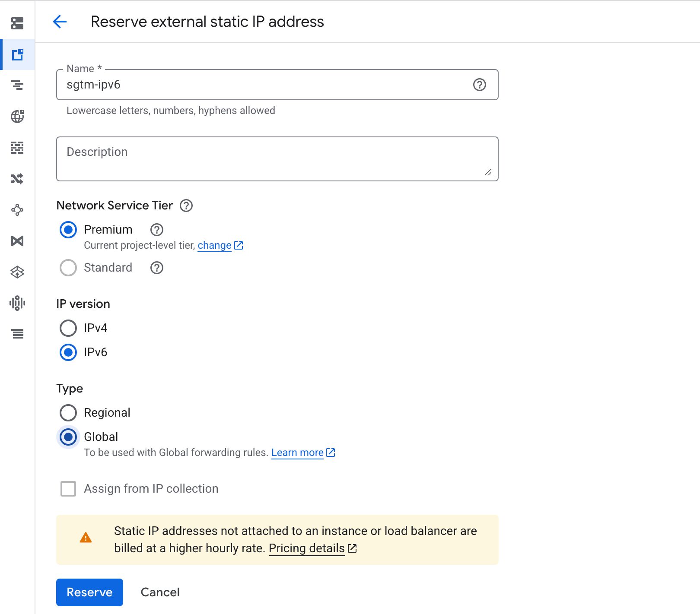Enable the Assign from IP collection checkbox
The image size is (700, 614).
click(x=68, y=489)
